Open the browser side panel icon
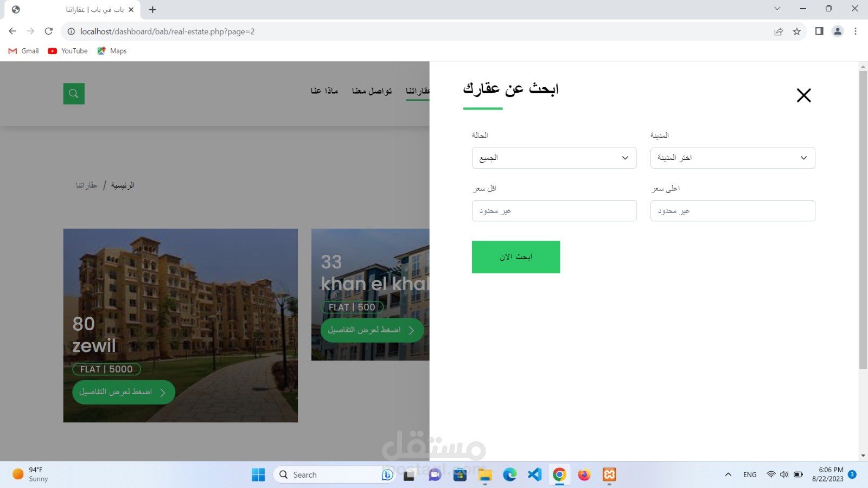 tap(819, 31)
